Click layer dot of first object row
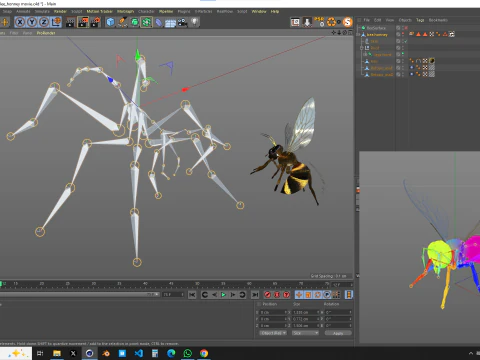Image resolution: width=480 pixels, height=360 pixels. [x=398, y=28]
